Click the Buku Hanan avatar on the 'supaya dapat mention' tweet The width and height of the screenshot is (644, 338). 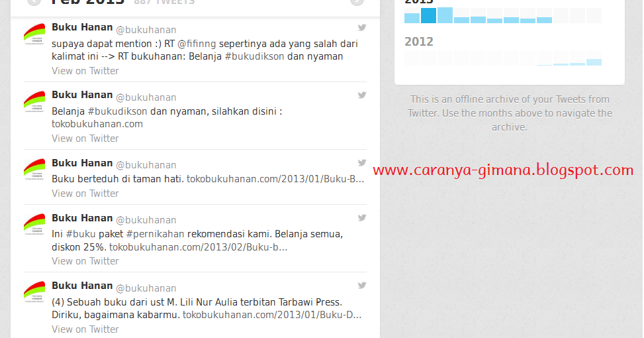tap(34, 34)
